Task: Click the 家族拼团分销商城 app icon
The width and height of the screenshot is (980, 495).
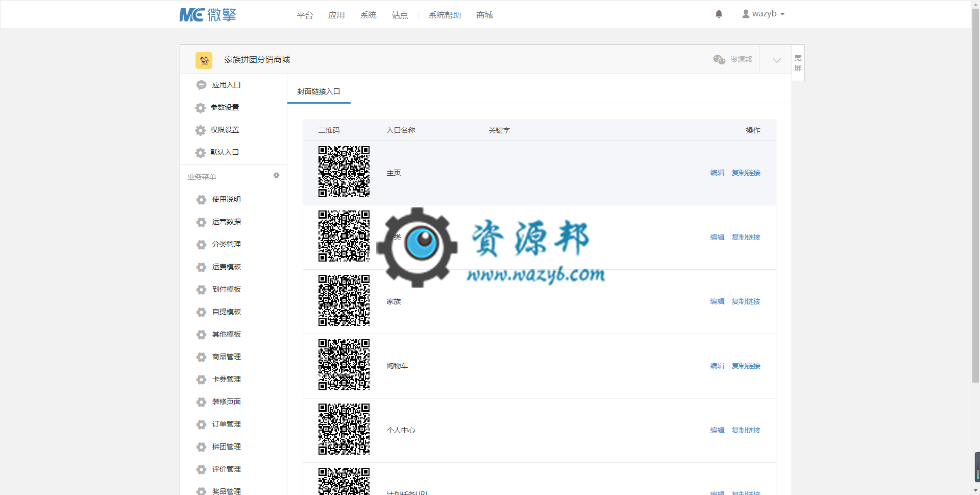Action: click(x=204, y=60)
